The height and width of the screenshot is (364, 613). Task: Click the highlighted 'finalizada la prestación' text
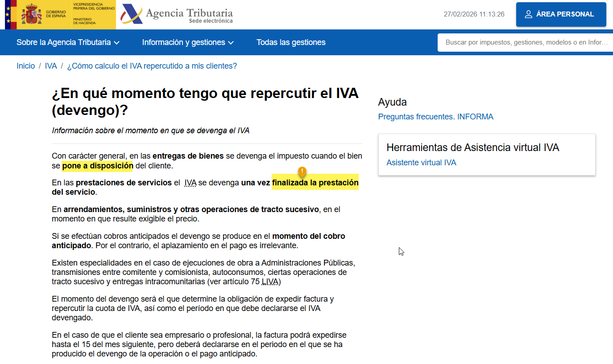[x=315, y=183]
